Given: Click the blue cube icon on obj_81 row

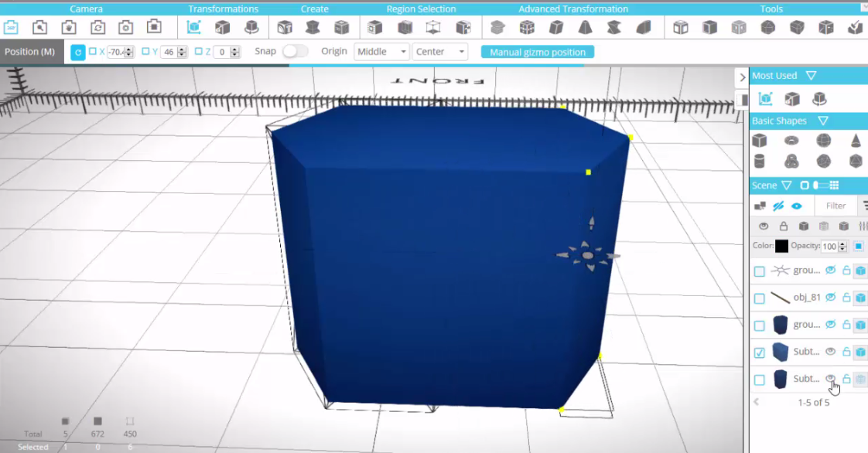Looking at the screenshot, I should [860, 298].
